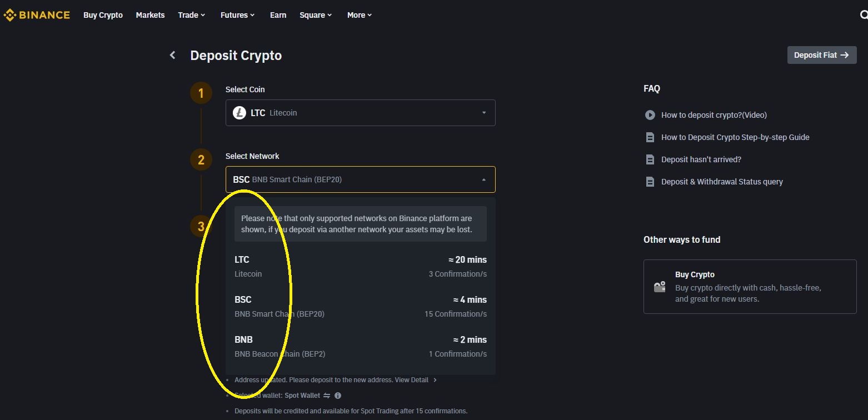Click the Buy Crypto card wallet icon

[x=660, y=287]
